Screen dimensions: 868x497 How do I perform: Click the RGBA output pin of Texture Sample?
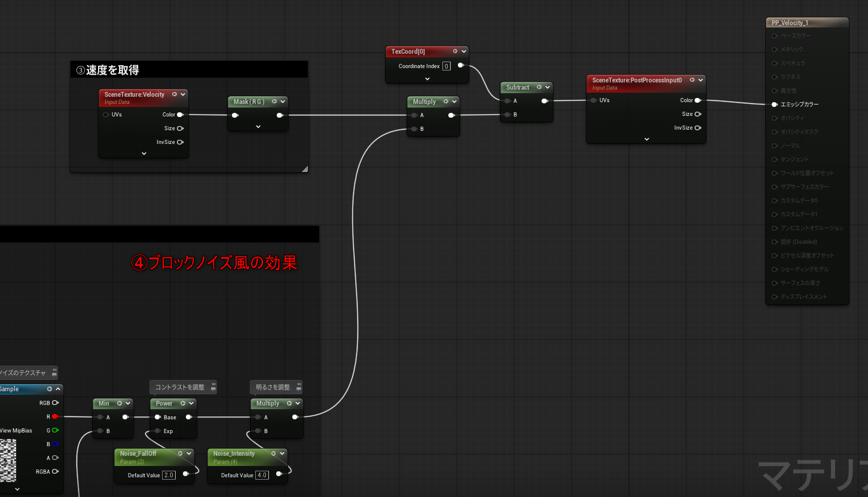coord(55,471)
